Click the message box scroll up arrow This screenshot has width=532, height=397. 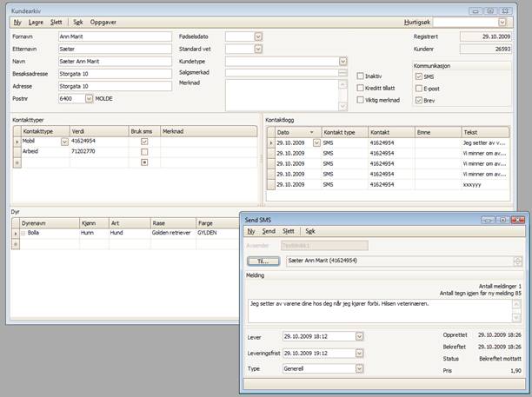pos(516,304)
